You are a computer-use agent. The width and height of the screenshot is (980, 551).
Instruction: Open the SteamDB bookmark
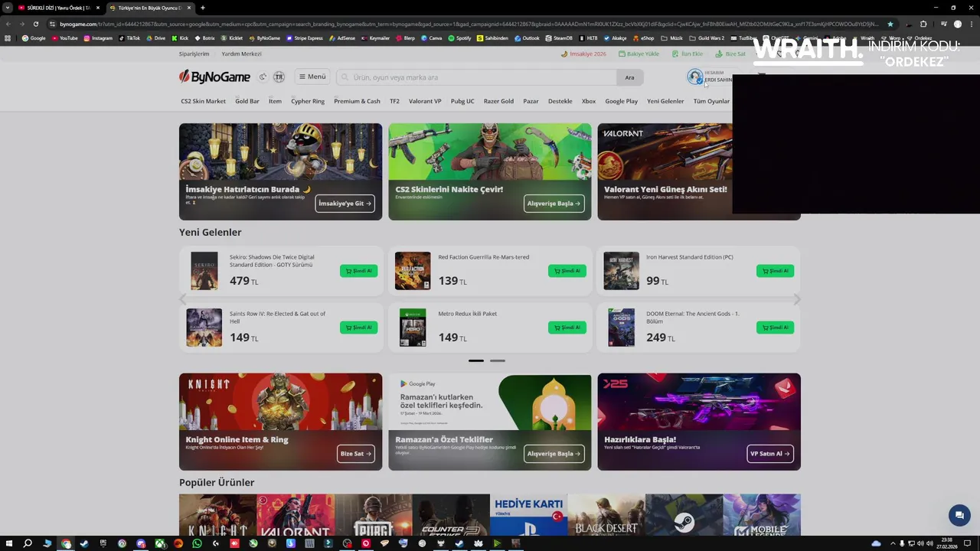pyautogui.click(x=559, y=37)
